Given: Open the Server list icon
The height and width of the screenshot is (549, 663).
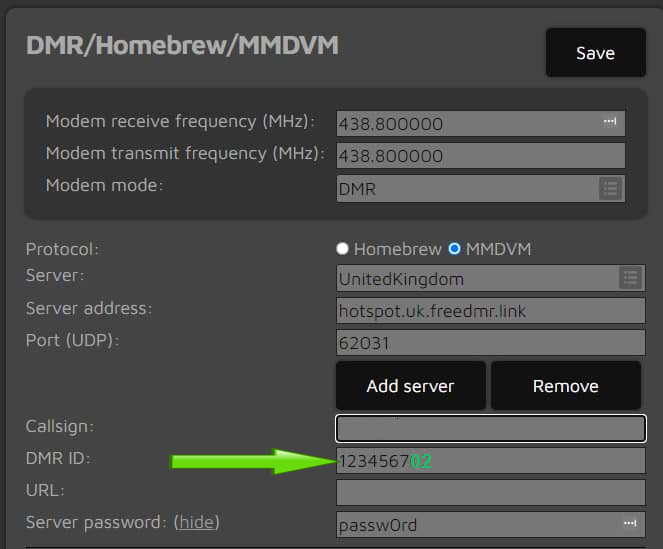Looking at the screenshot, I should [x=630, y=278].
